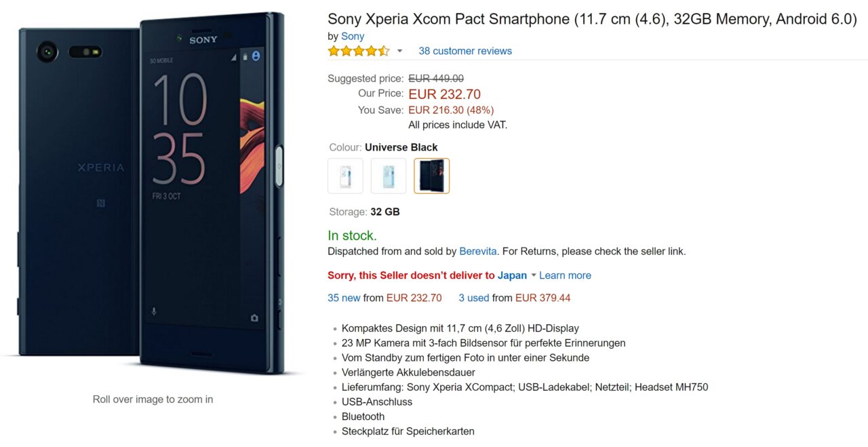Click the NFC logo on the phone's back

pos(100,202)
